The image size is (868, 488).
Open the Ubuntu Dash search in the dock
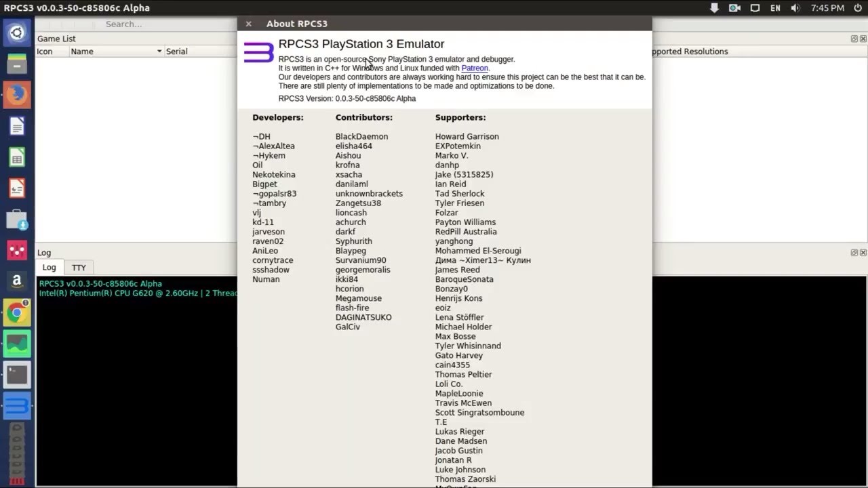click(17, 32)
